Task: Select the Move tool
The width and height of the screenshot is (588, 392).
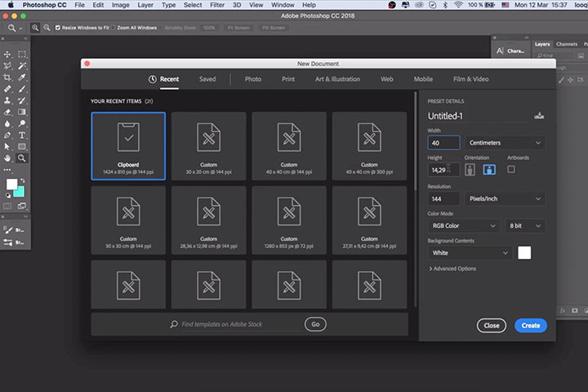Action: [7, 54]
